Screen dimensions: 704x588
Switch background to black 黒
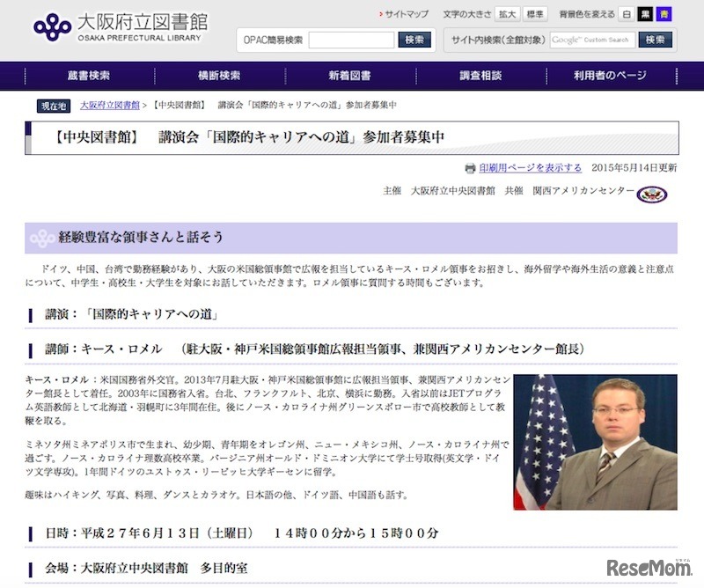[645, 14]
